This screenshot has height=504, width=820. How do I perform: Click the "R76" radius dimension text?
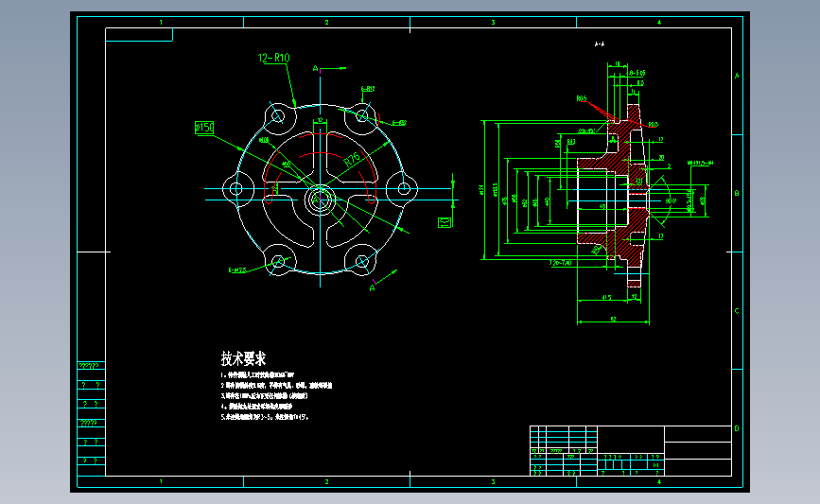point(353,159)
